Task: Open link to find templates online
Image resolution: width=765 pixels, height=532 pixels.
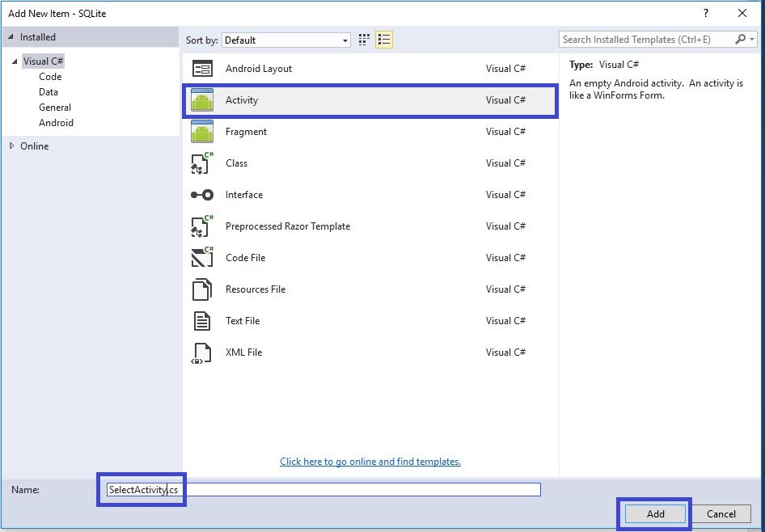Action: click(x=370, y=462)
